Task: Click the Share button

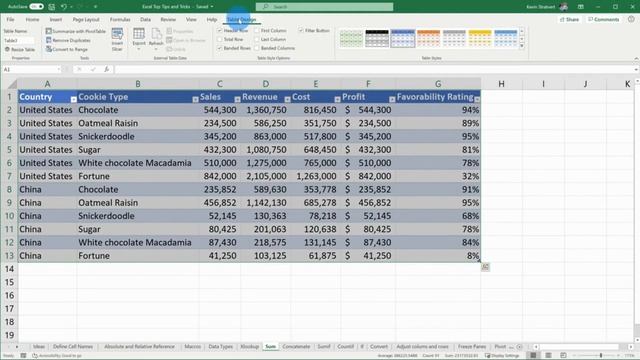Action: (569, 19)
